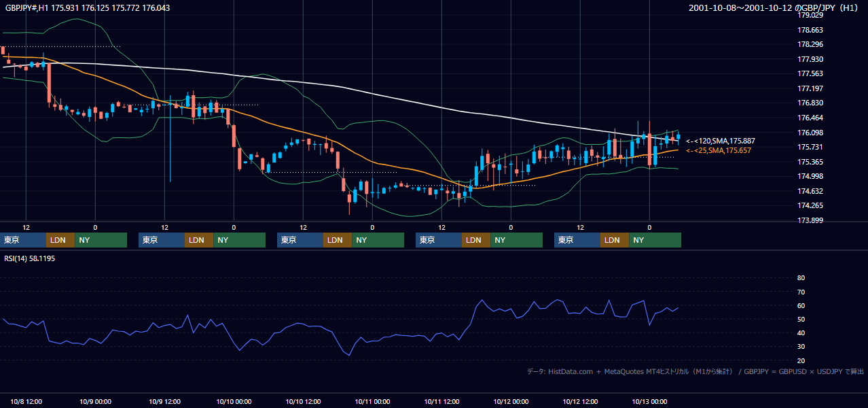Select the 10/8 12:00 time axis label
Screen dimensions: 868x408
(x=26, y=401)
